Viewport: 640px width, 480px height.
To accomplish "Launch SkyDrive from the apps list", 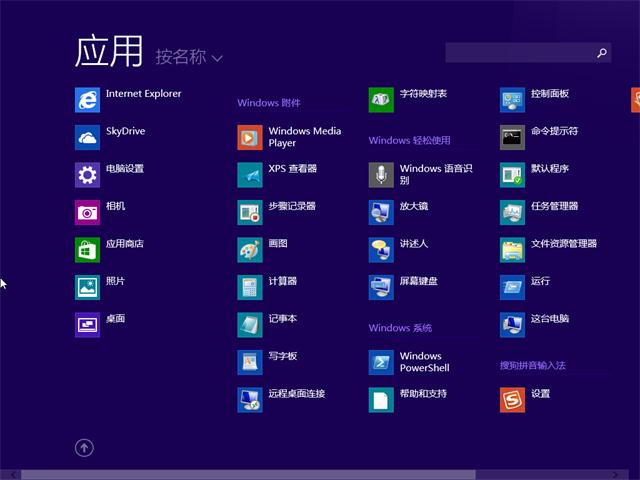I will (88, 137).
